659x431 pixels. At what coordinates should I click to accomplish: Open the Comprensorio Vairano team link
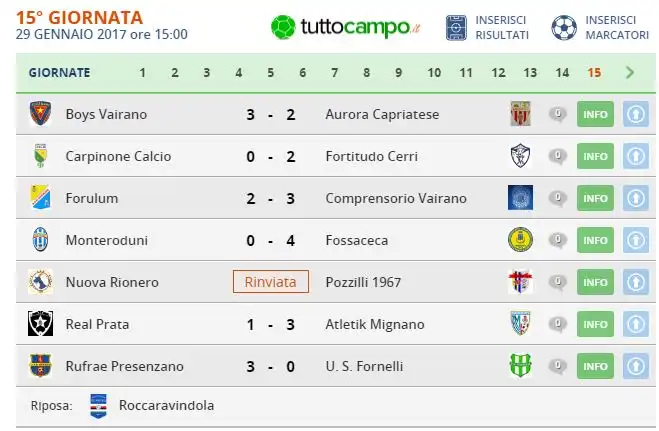(396, 198)
